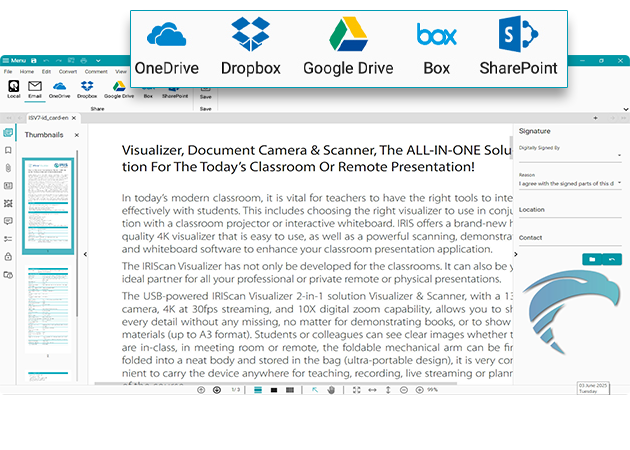
Task: Click the 99% zoom value
Action: coord(432,390)
